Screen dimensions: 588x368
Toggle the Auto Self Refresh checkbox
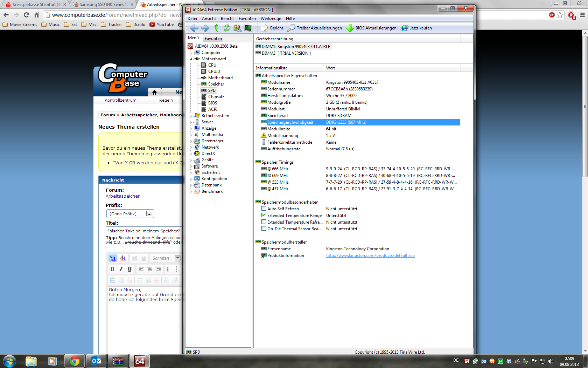[264, 209]
